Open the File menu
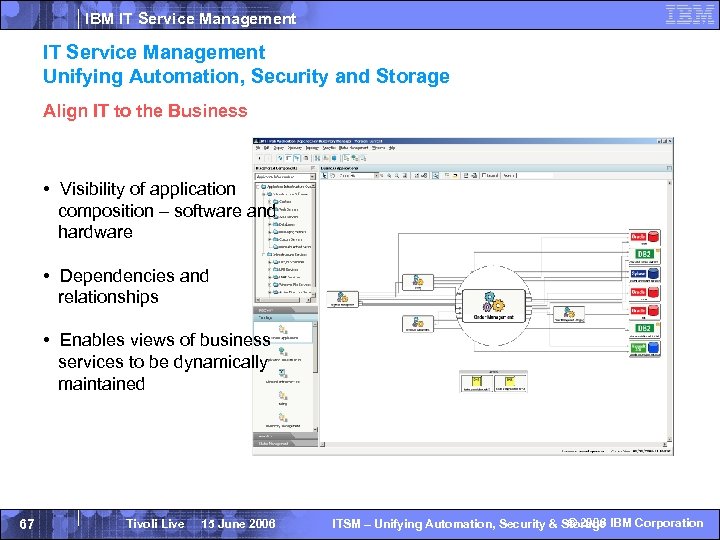The height and width of the screenshot is (540, 720). pos(258,148)
